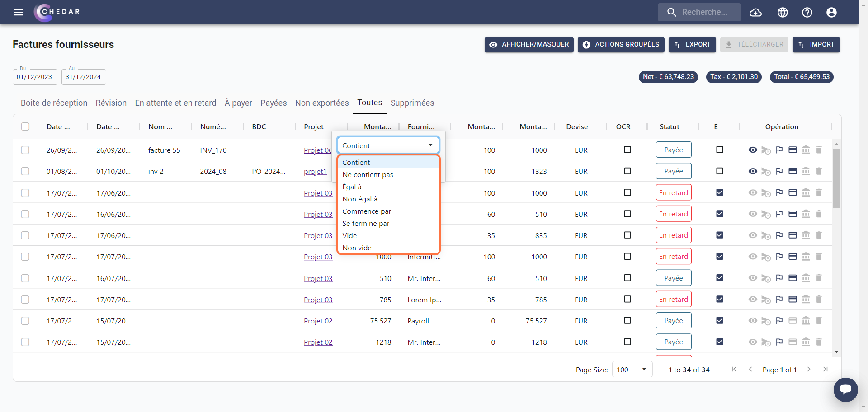The width and height of the screenshot is (868, 412).
Task: Toggle OCR checkbox in facture 55 row
Action: pos(627,150)
